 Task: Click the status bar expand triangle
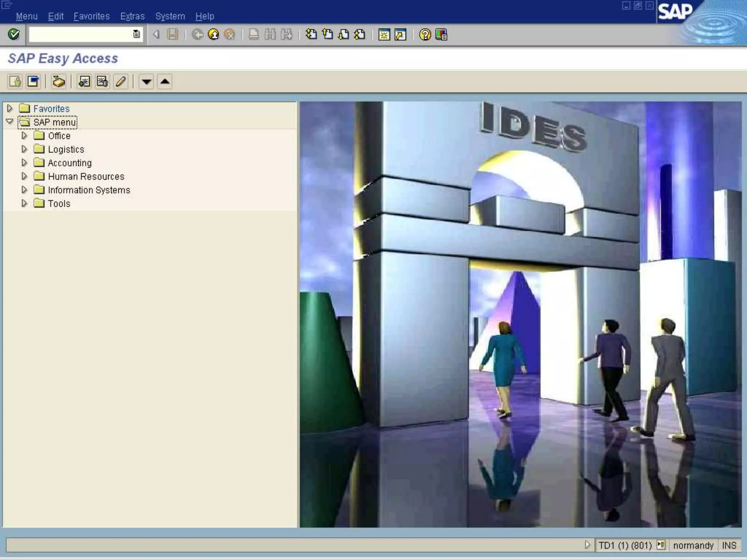point(587,545)
